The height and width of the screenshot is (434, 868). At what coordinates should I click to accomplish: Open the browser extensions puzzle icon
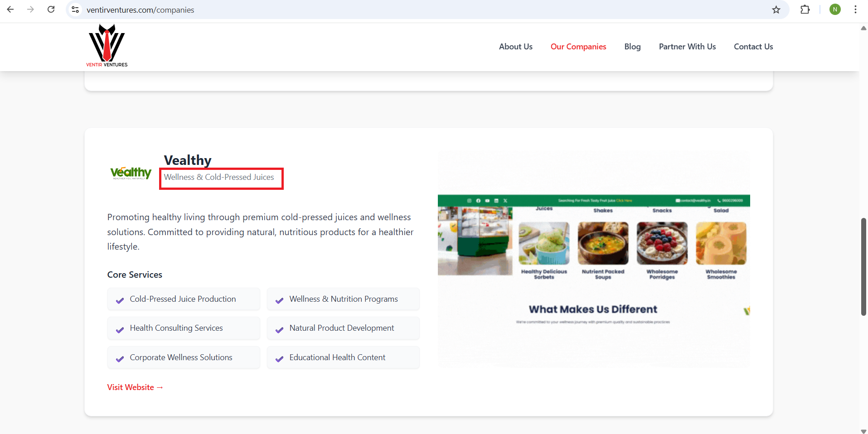(805, 10)
